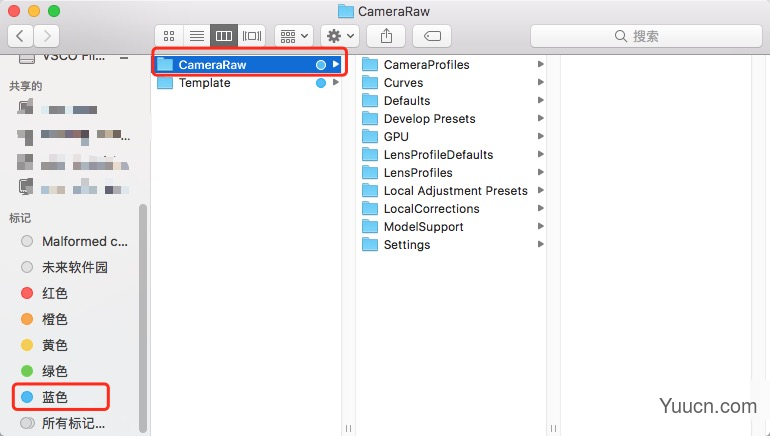Open the CameraProfiles folder
This screenshot has width=770, height=436.
(453, 64)
